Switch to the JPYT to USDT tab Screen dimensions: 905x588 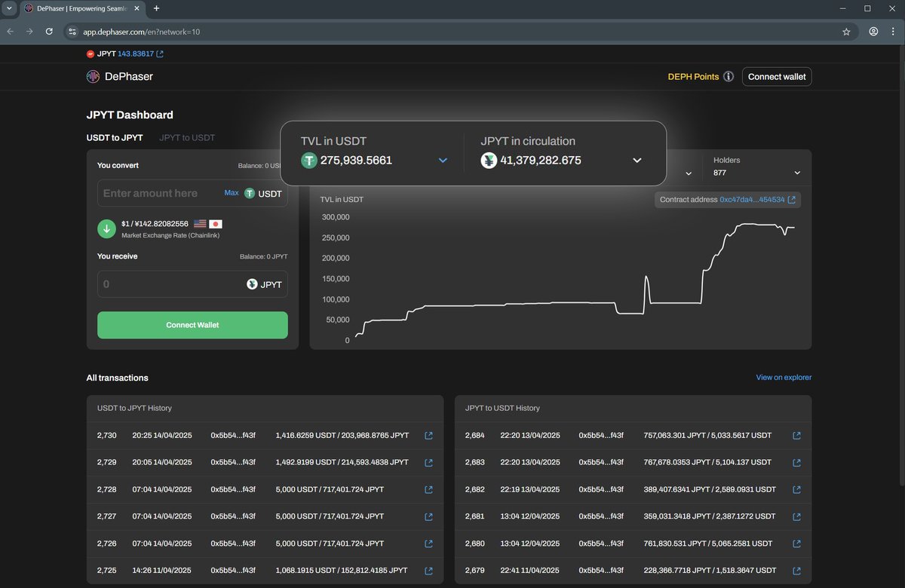coord(187,138)
